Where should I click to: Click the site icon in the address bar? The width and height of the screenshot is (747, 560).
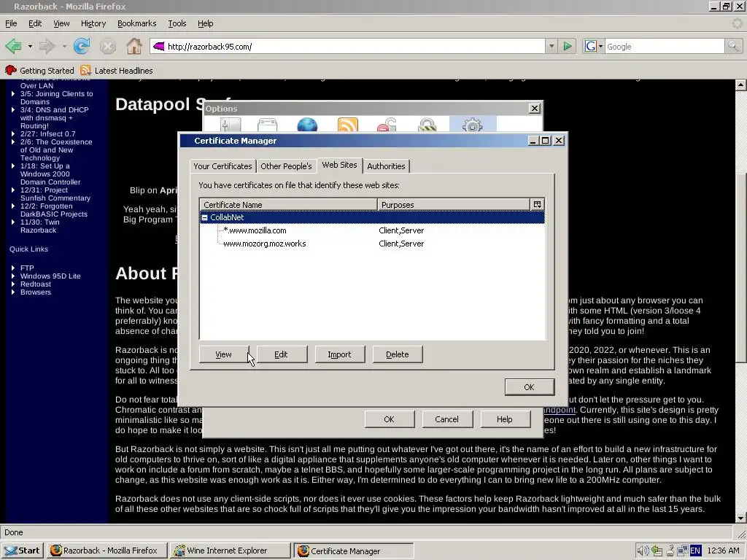[x=158, y=46]
